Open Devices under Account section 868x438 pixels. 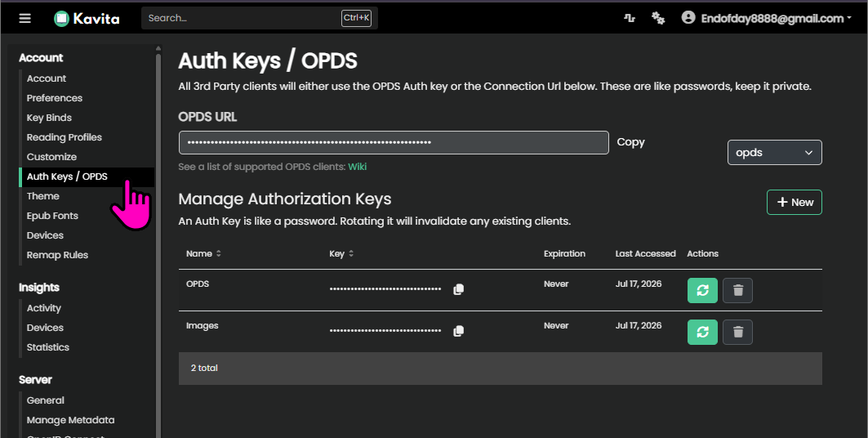45,235
